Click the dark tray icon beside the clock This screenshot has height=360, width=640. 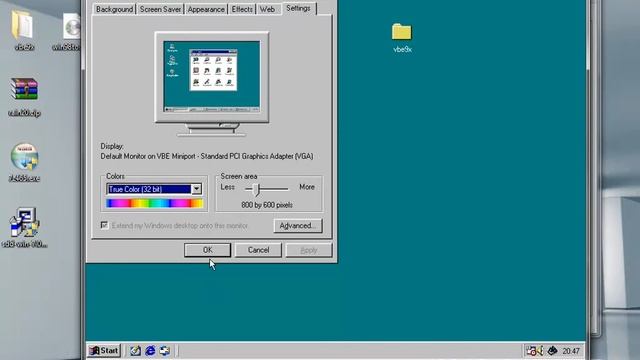[x=552, y=351]
